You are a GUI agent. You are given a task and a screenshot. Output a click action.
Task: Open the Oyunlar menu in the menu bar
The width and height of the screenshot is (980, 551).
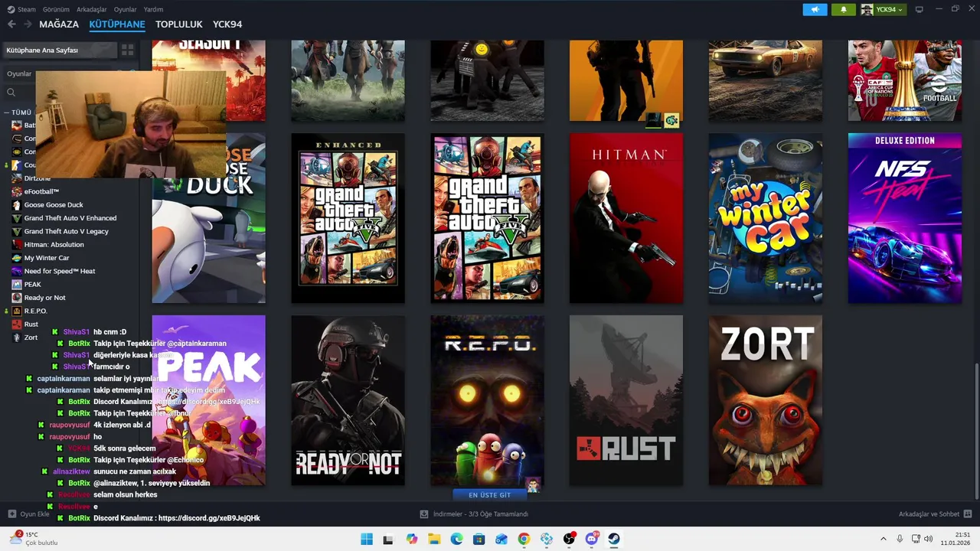point(125,9)
